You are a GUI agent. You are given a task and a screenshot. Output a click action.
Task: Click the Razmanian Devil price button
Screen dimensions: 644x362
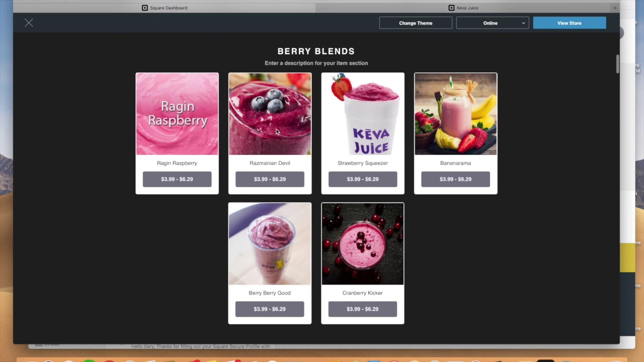(x=270, y=179)
